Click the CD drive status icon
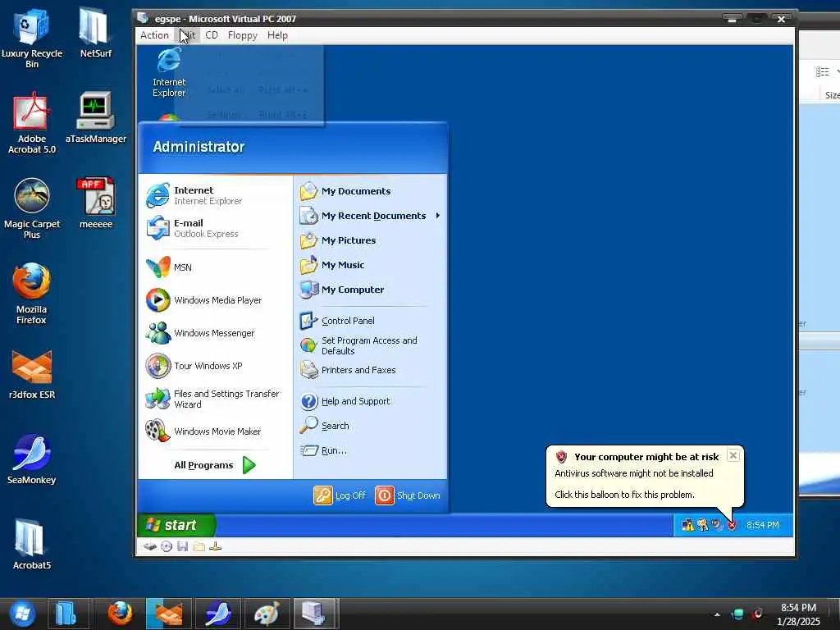The width and height of the screenshot is (840, 630). [167, 546]
